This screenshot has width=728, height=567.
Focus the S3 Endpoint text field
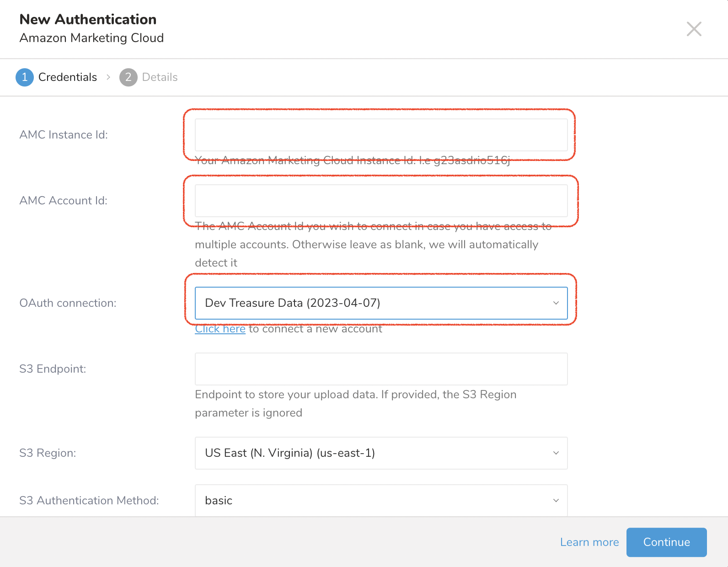point(381,369)
